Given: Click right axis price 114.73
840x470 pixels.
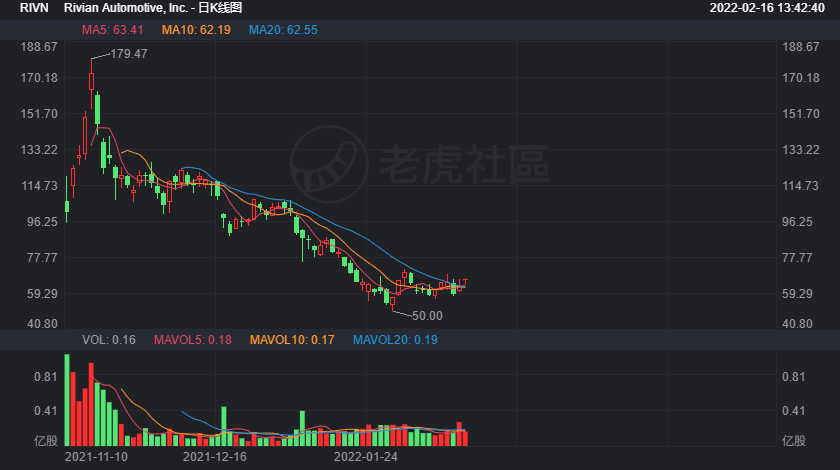Looking at the screenshot, I should point(801,185).
